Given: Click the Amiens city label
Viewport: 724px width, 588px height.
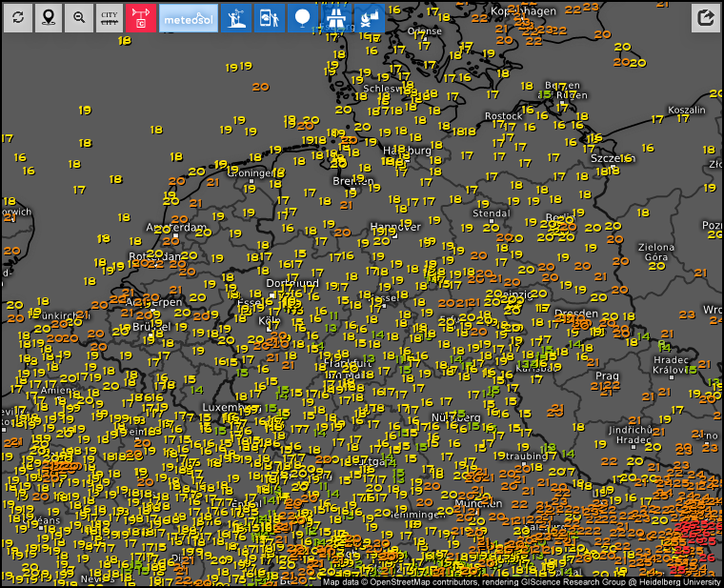Looking at the screenshot, I should (x=58, y=391).
